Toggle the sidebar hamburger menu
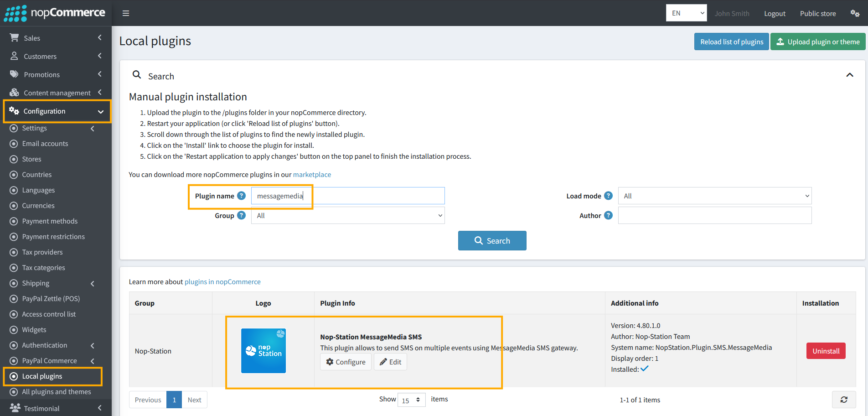 pos(126,13)
